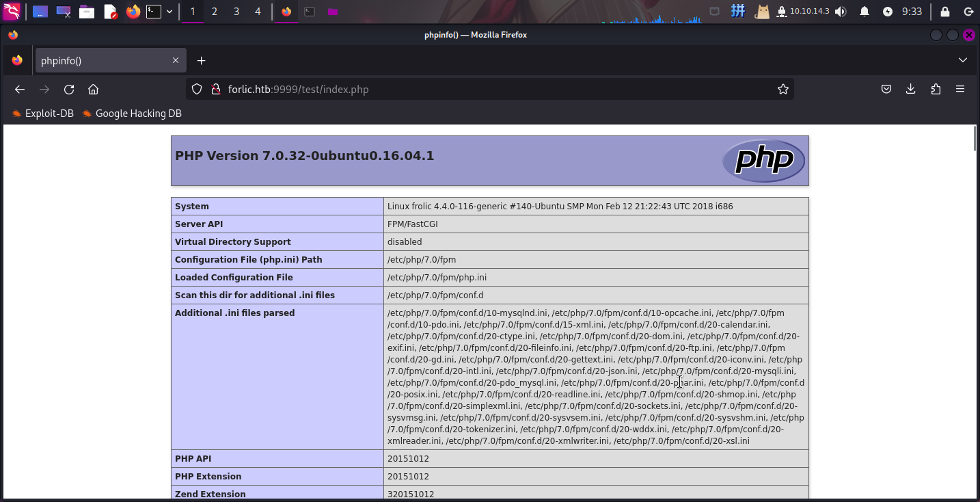Image resolution: width=980 pixels, height=502 pixels.
Task: Click the PHP logo
Action: pos(763,161)
